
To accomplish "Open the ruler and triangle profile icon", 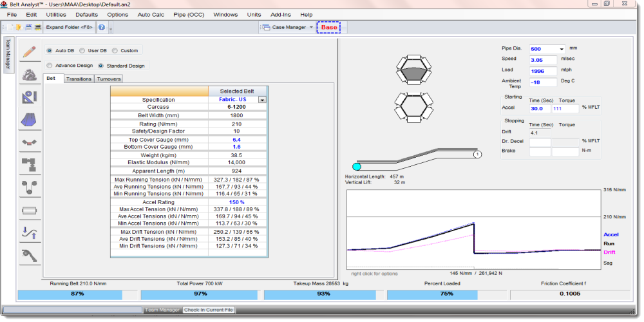I will 30,97.
